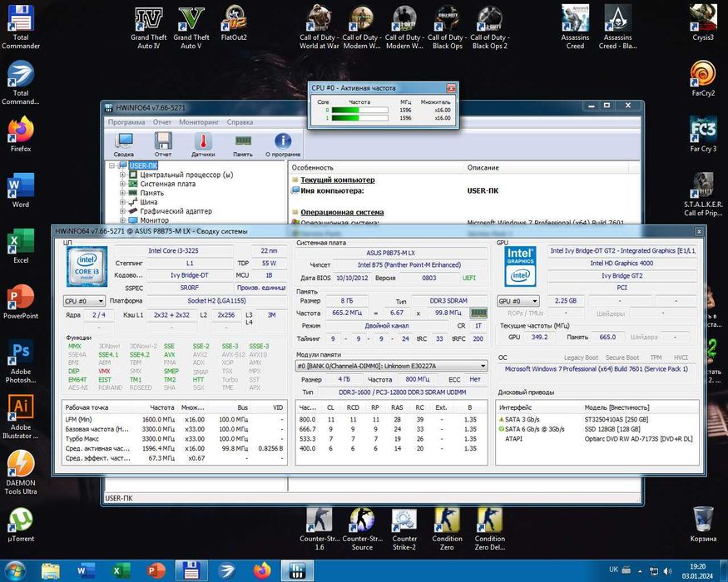The width and height of the screenshot is (728, 582).
Task: Click Текущий компьютер heading link
Action: pos(338,180)
